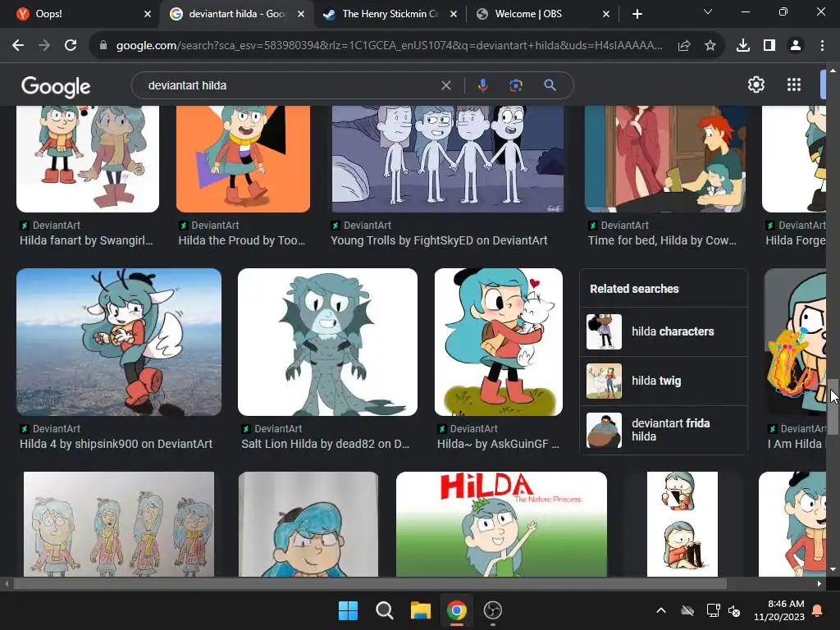Screen dimensions: 840x630
Task: Go to the Google home logo
Action: coord(56,86)
